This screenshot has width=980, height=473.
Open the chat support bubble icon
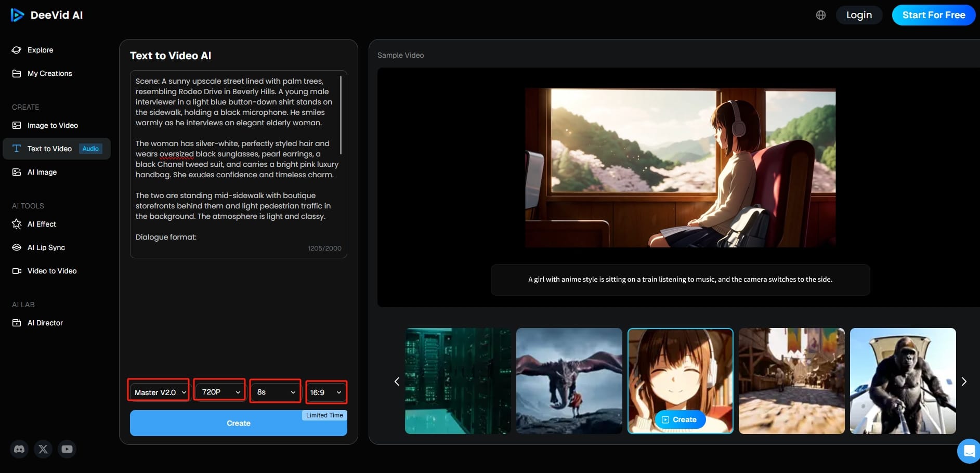[x=969, y=451]
